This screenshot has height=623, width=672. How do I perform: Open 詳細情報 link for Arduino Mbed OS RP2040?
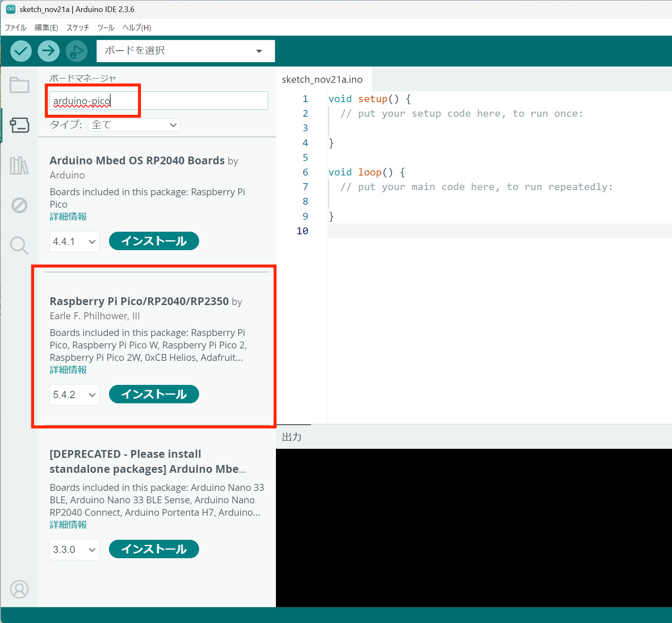point(68,217)
